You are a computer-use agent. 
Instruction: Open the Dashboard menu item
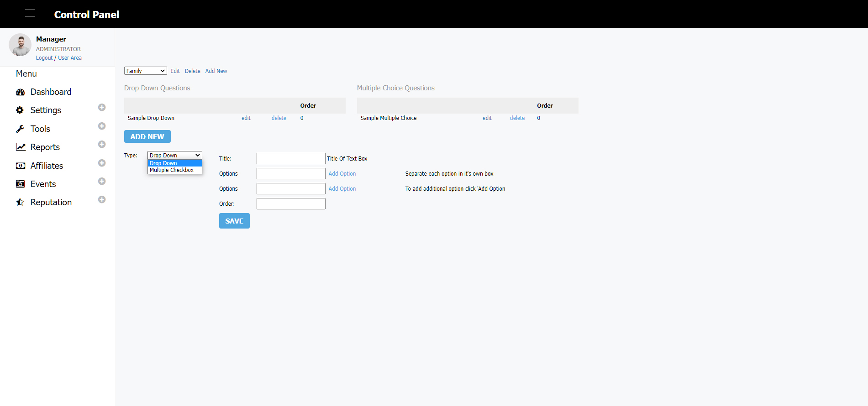click(51, 92)
